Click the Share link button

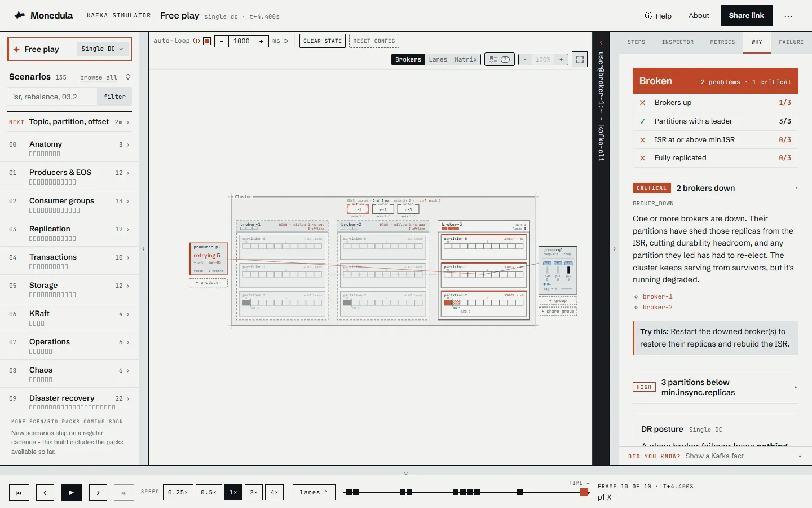(746, 16)
